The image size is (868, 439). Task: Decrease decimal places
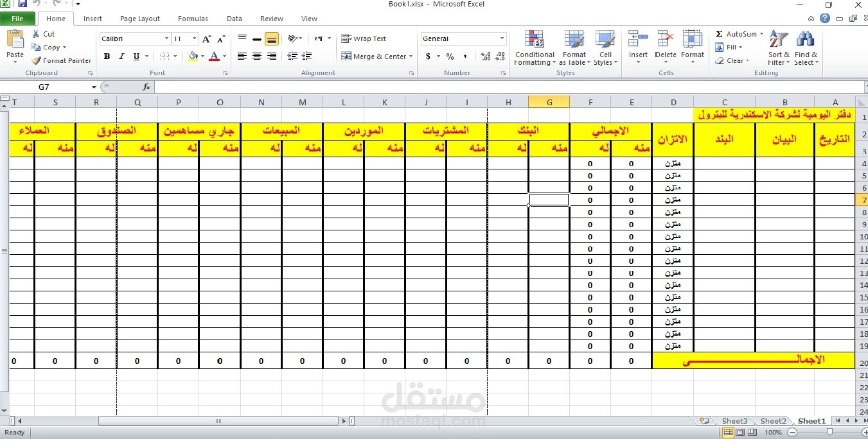(x=500, y=56)
